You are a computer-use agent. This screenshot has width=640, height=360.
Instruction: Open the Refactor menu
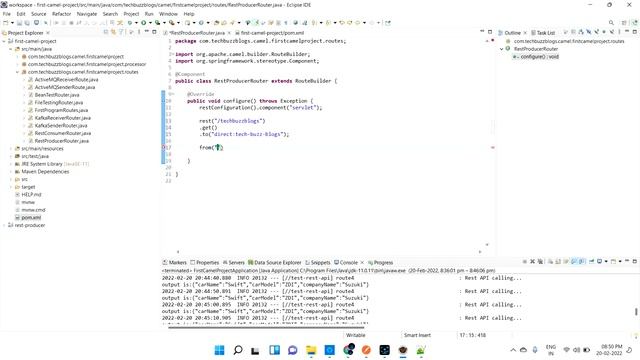[61, 14]
